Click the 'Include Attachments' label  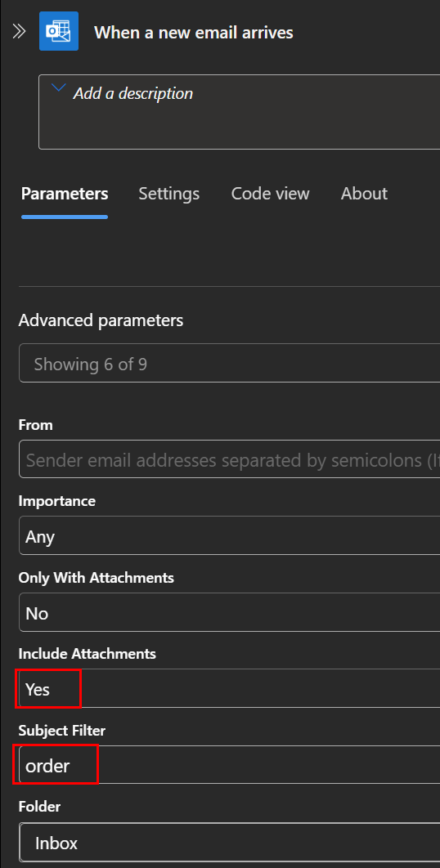click(x=88, y=654)
